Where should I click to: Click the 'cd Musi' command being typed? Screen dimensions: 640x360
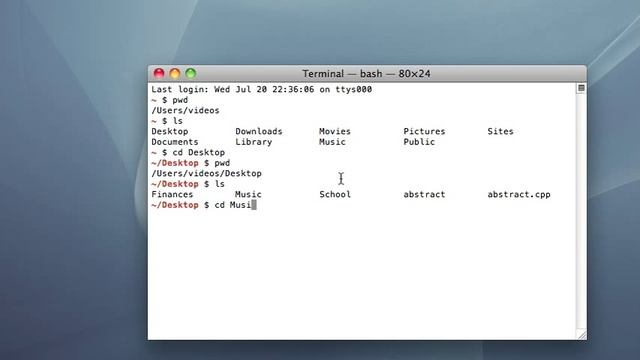pos(233,205)
